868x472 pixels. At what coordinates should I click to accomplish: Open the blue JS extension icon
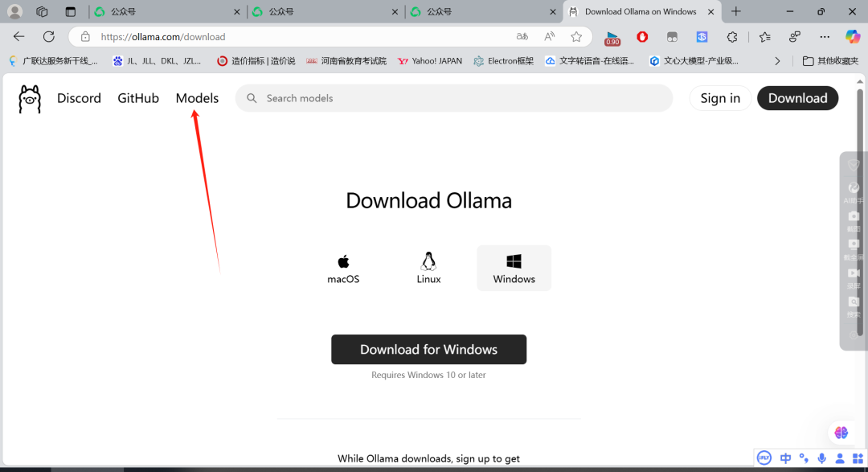(702, 36)
